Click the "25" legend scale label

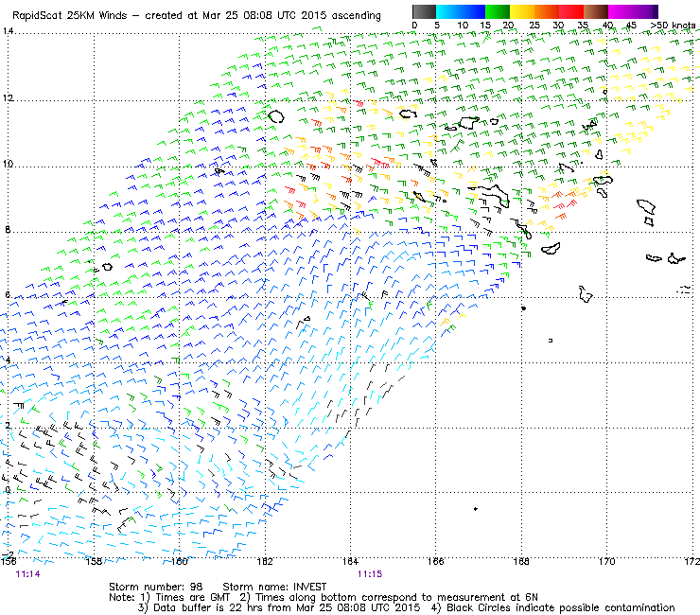pyautogui.click(x=534, y=26)
